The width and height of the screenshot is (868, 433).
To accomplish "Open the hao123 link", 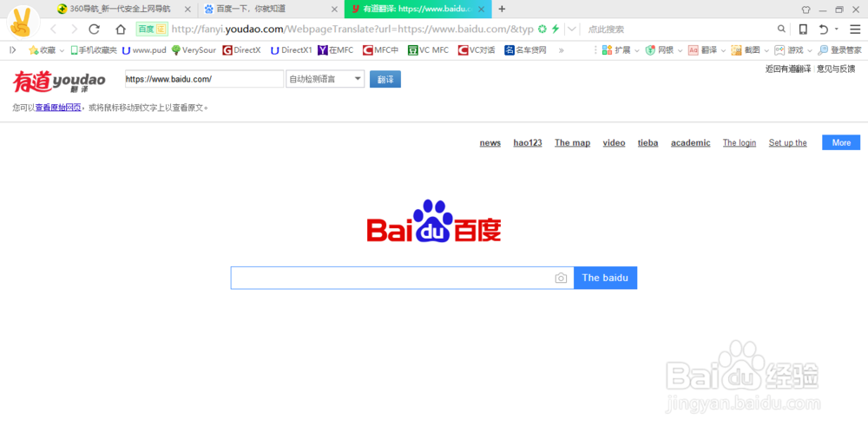I will [528, 143].
